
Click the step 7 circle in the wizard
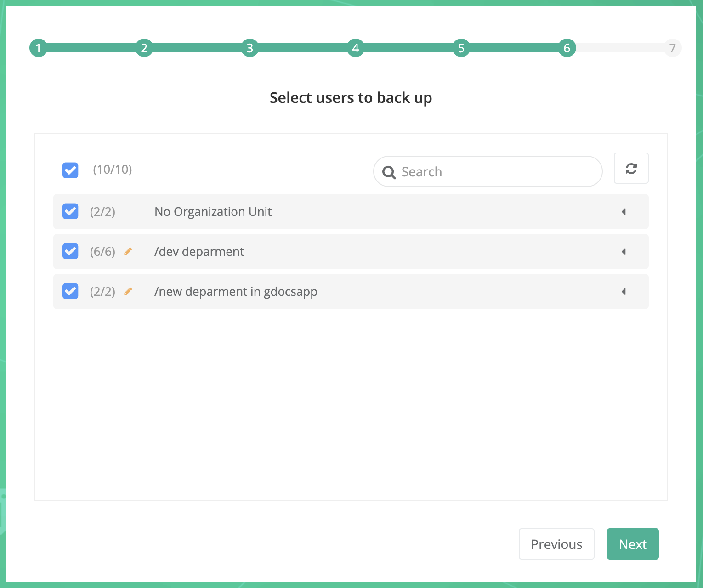pyautogui.click(x=672, y=48)
